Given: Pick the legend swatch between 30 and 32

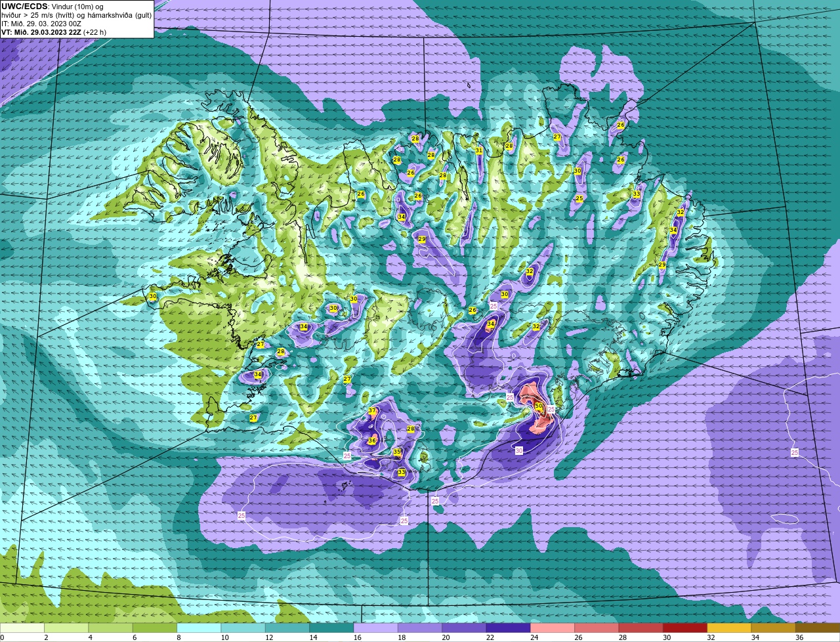Looking at the screenshot, I should tap(685, 628).
